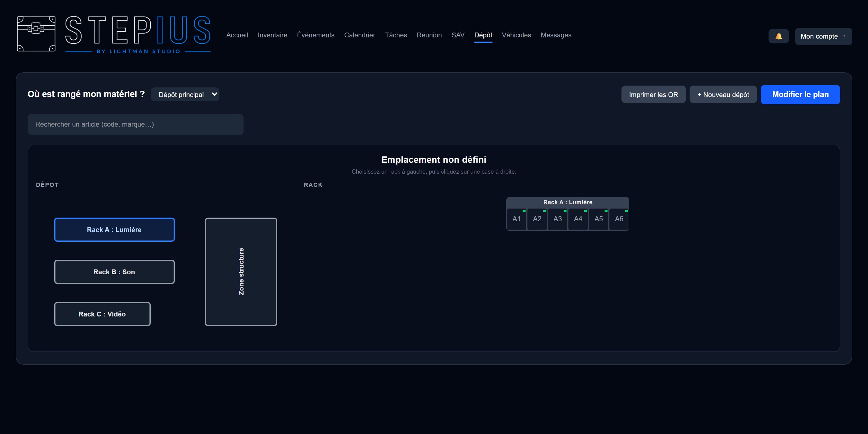Image resolution: width=868 pixels, height=434 pixels.
Task: Click the Rack A : Lumière rack header
Action: [x=568, y=202]
